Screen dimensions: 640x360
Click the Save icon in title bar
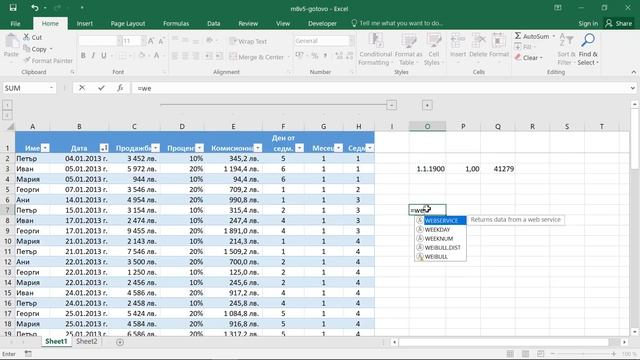(x=13, y=8)
